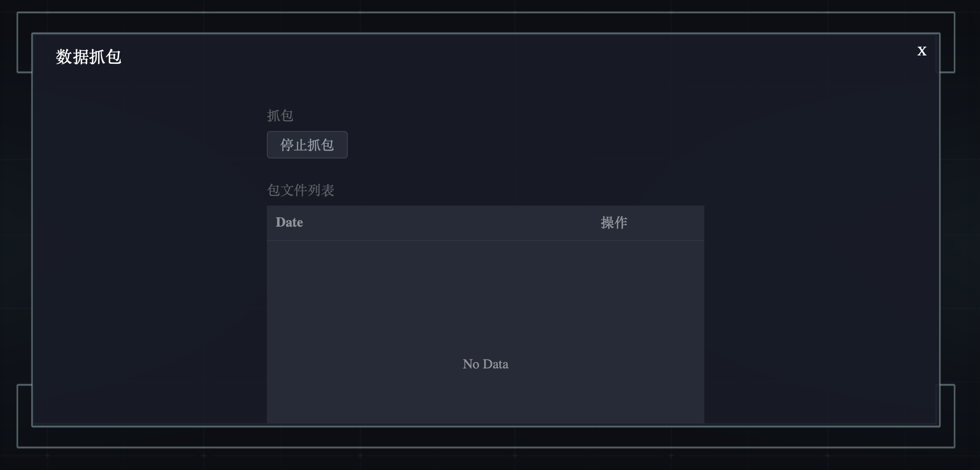This screenshot has width=980, height=470.
Task: Click the 操作 column header
Action: tap(614, 223)
